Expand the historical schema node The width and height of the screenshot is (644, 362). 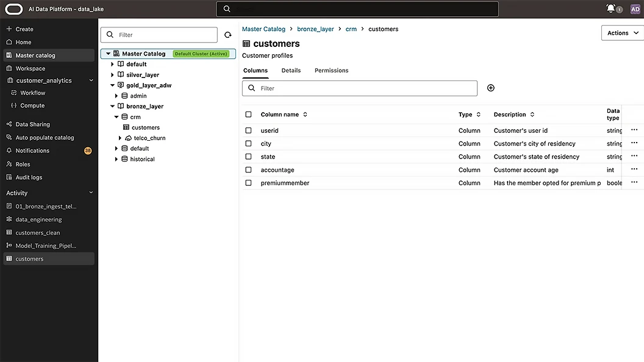(x=116, y=159)
